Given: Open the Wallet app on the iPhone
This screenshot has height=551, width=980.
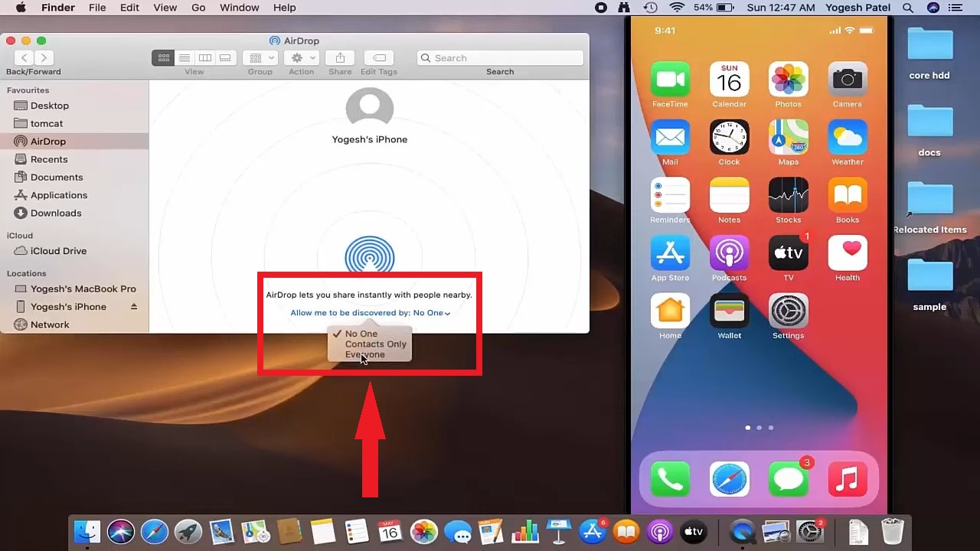Looking at the screenshot, I should tap(729, 311).
